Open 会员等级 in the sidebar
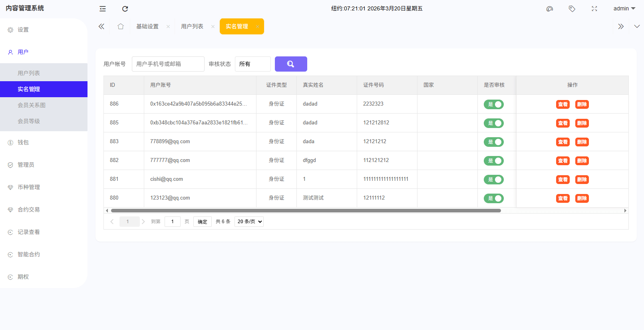The width and height of the screenshot is (644, 330). [x=29, y=121]
